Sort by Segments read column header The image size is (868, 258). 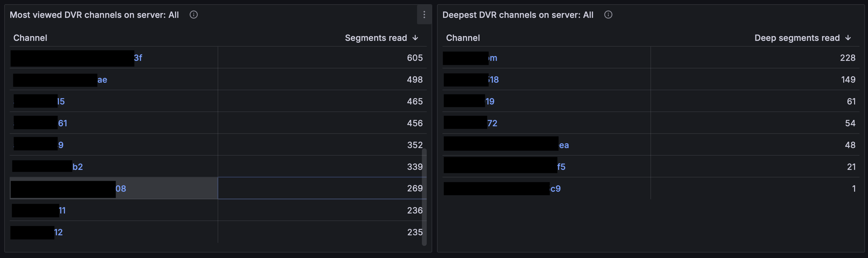tap(376, 38)
